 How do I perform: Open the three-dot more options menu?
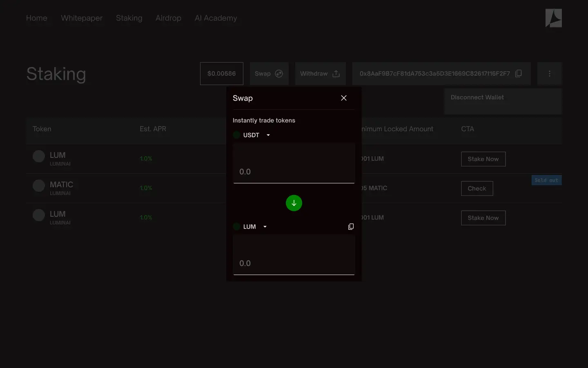(549, 74)
